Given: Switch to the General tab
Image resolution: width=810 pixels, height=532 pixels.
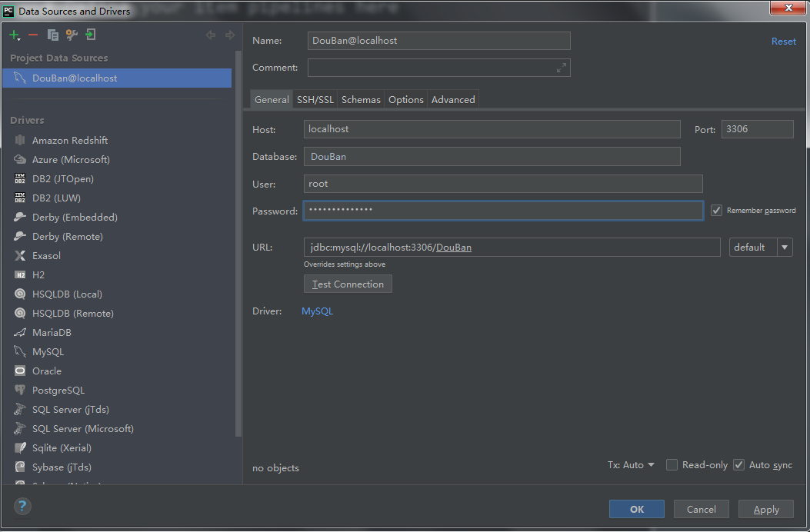Looking at the screenshot, I should pos(272,100).
